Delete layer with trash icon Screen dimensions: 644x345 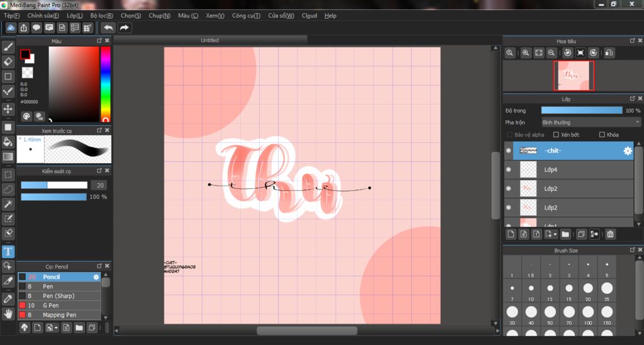coord(610,234)
